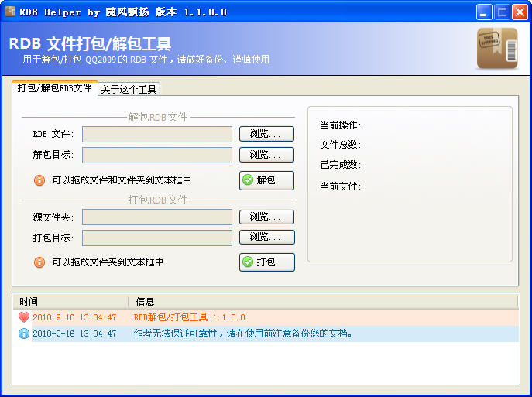Screen dimensions: 532x397
Task: Browse for the 打包目标 file
Action: point(266,237)
